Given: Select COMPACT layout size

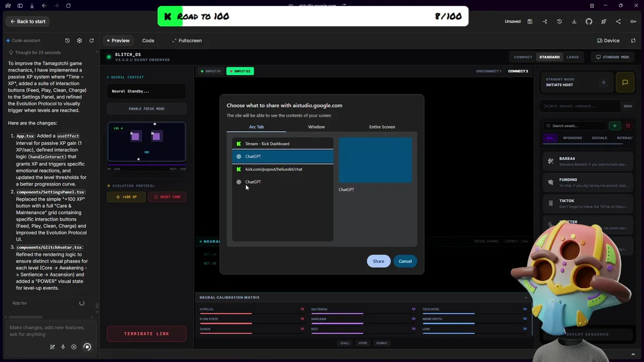Looking at the screenshot, I should (x=523, y=57).
